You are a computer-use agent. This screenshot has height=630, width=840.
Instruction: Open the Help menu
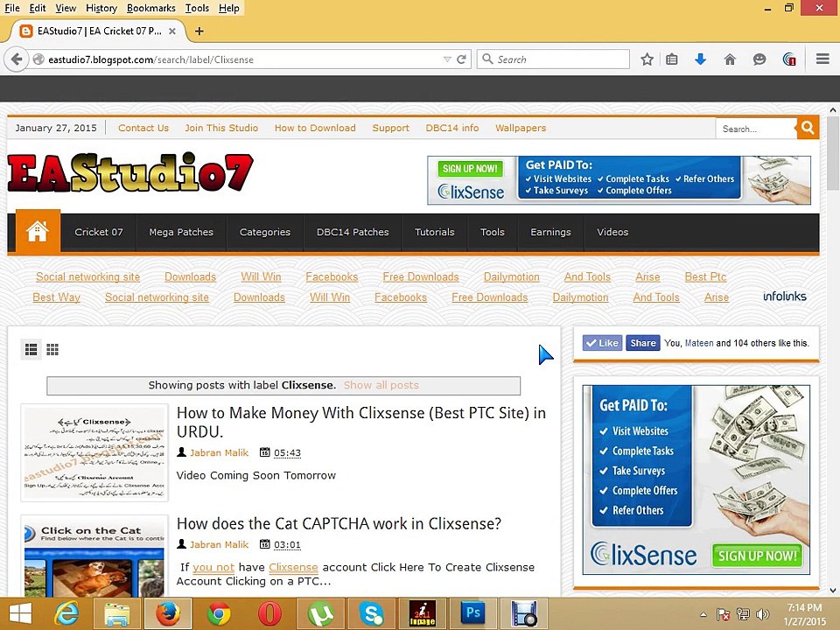click(x=228, y=8)
